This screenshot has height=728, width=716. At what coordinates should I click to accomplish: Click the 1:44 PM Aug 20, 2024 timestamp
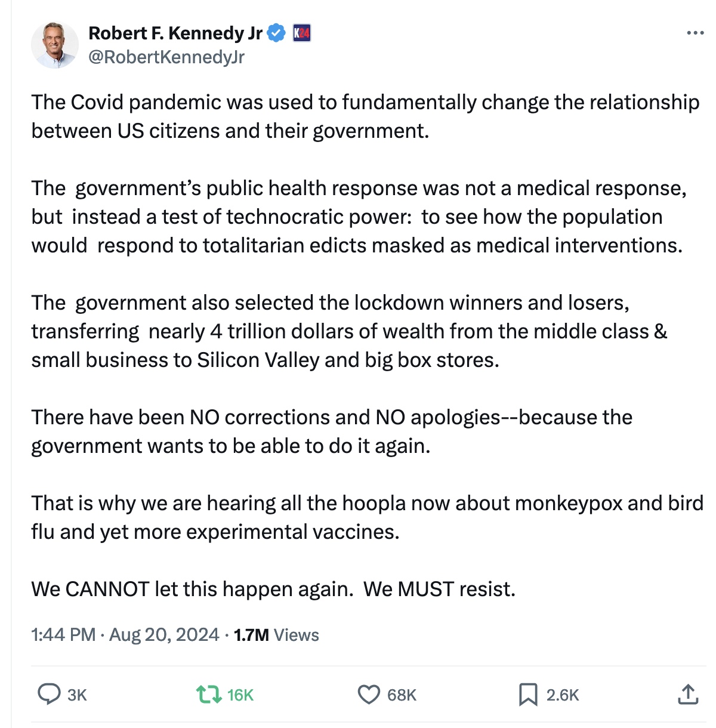click(125, 634)
